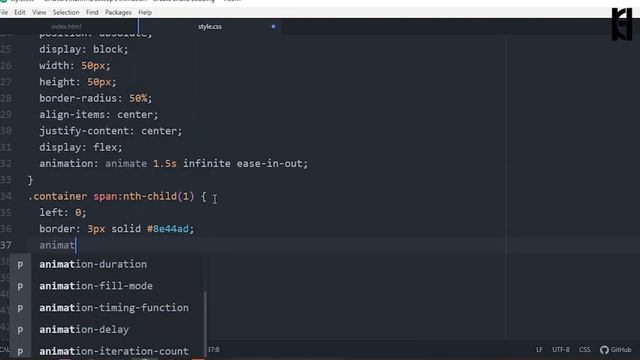Click the ease-in-out value on line 32
This screenshot has height=360, width=640.
[270, 164]
